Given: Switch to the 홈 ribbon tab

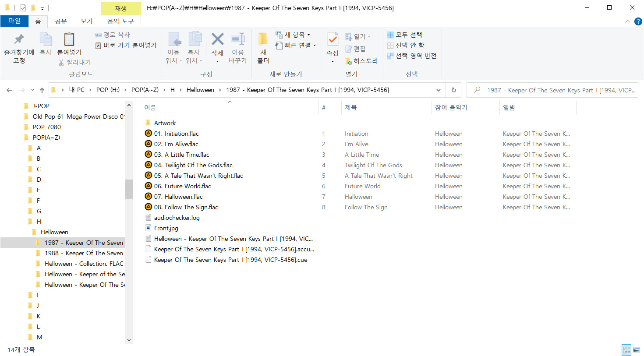Looking at the screenshot, I should point(38,21).
